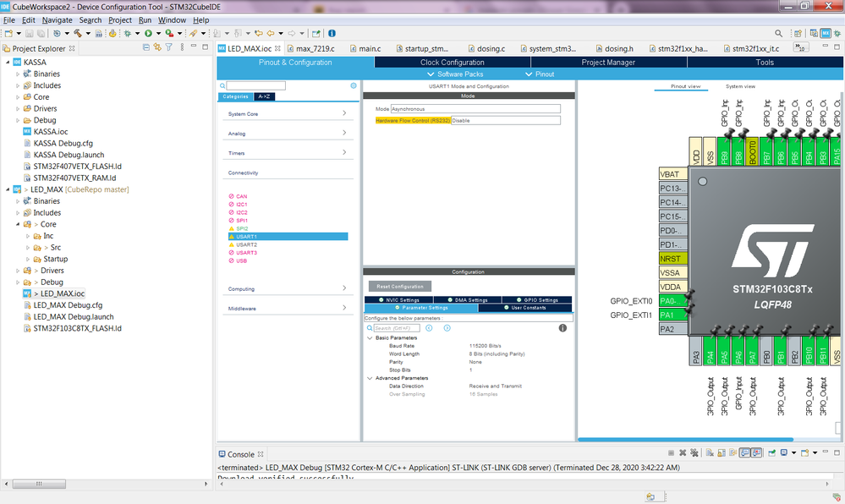Switch to Project Manager tab
This screenshot has height=504, width=845.
608,63
